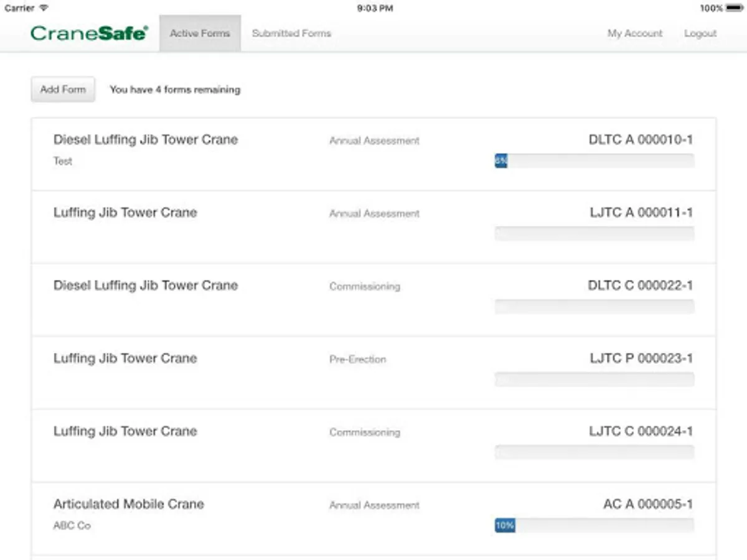747x560 pixels.
Task: Click the progress bar under LJTC P 000023-1
Action: click(594, 380)
